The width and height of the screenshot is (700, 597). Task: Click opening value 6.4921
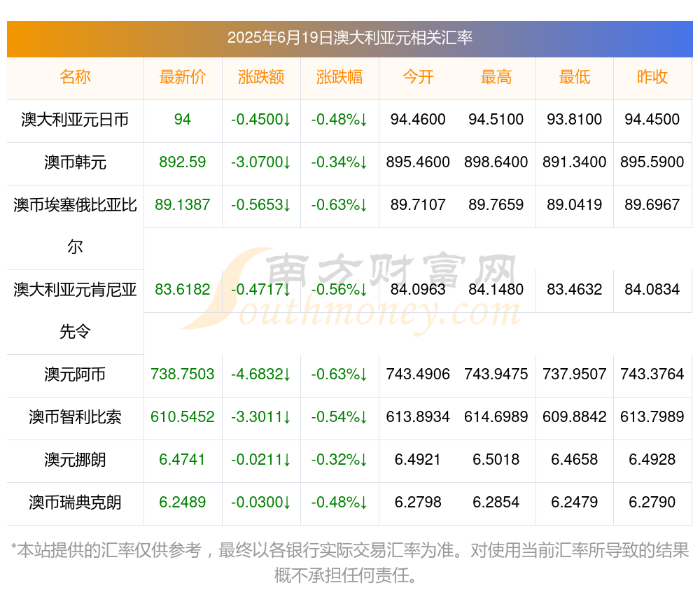[x=417, y=460]
